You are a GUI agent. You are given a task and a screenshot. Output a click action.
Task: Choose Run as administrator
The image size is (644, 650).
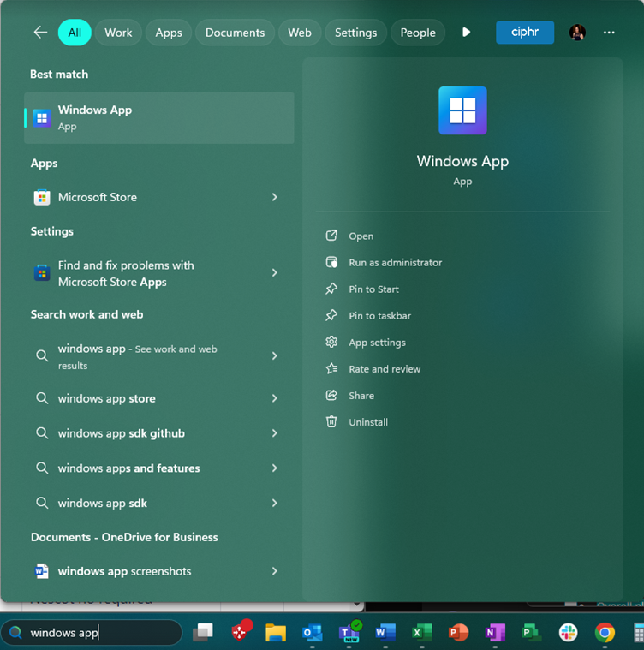pyautogui.click(x=385, y=262)
